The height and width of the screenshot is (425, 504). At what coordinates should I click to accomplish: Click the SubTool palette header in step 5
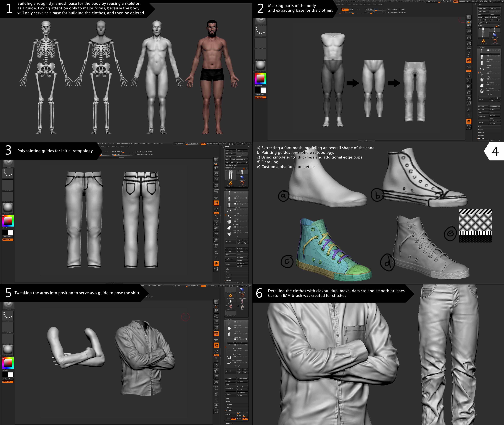tap(229, 319)
